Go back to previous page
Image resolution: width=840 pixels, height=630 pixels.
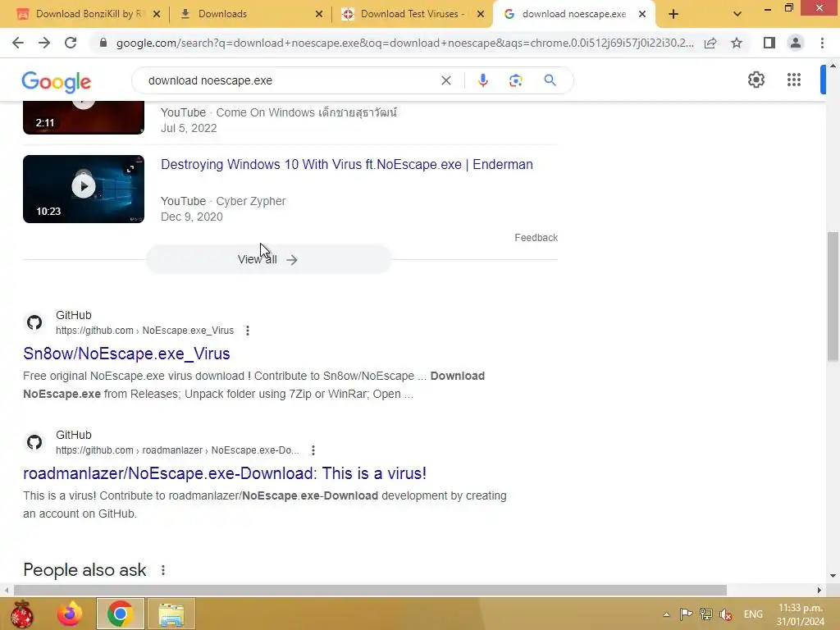tap(18, 43)
